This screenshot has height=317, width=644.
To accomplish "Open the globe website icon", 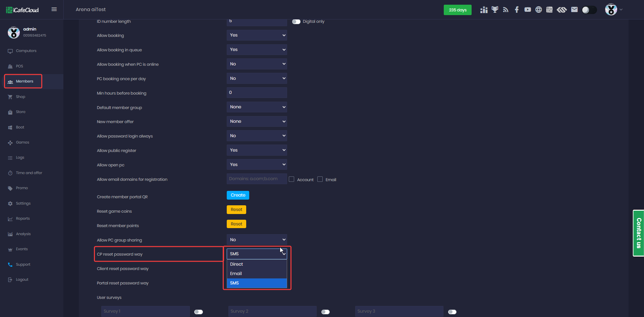I will click(539, 10).
